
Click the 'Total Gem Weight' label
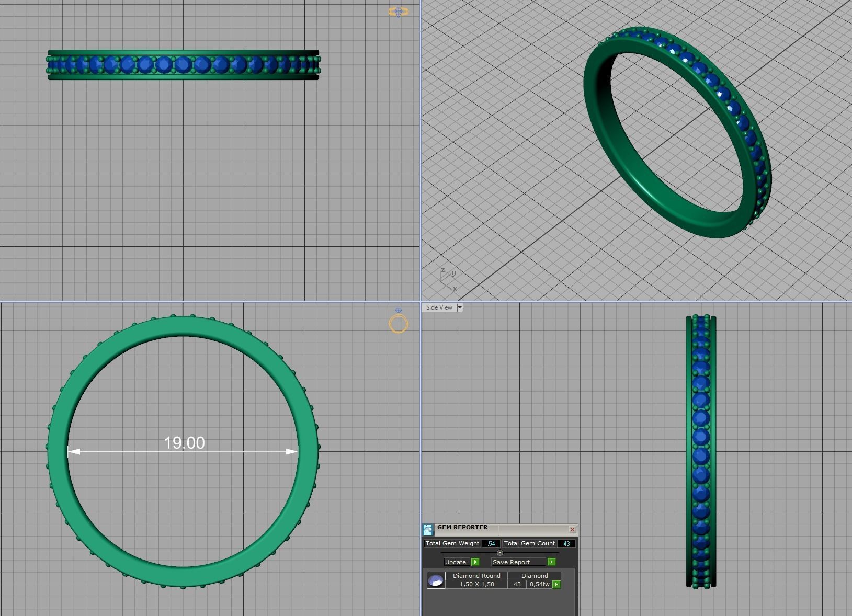(x=452, y=543)
